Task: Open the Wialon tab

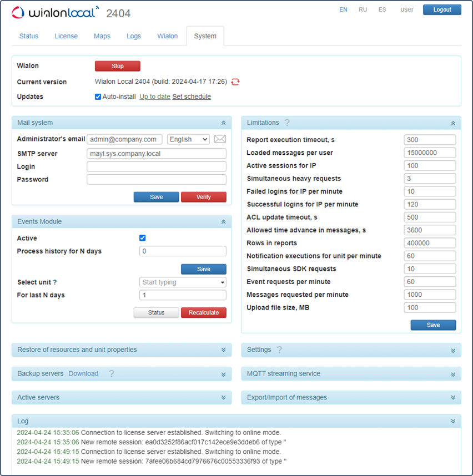Action: pos(168,36)
